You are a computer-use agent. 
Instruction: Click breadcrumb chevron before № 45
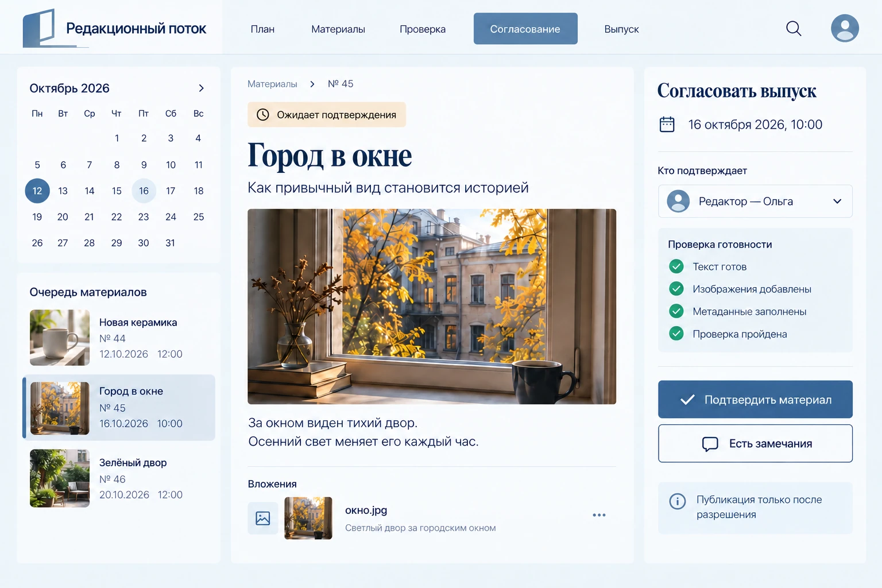click(x=312, y=84)
